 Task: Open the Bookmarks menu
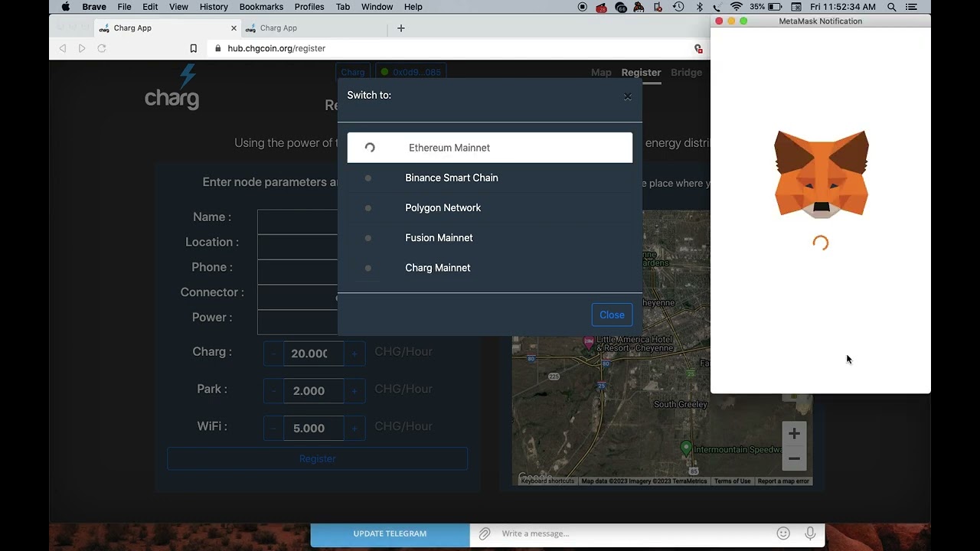[x=261, y=7]
